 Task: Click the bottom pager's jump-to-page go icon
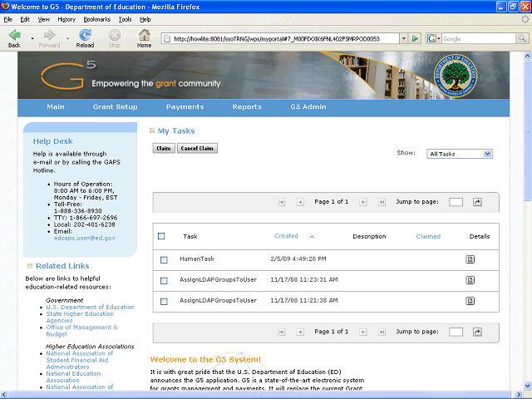[477, 332]
